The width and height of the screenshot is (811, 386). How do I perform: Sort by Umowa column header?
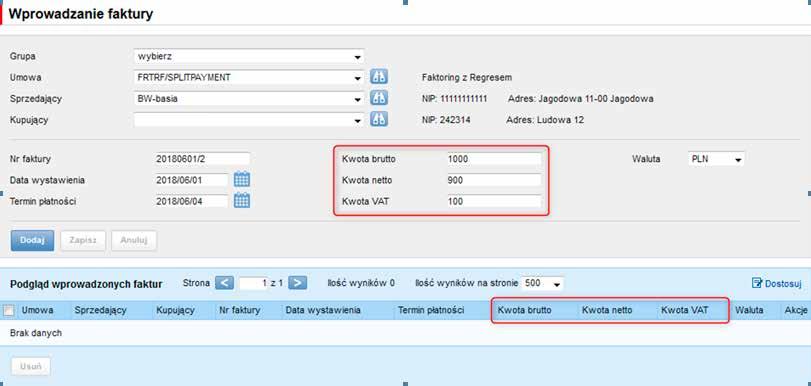pos(37,310)
